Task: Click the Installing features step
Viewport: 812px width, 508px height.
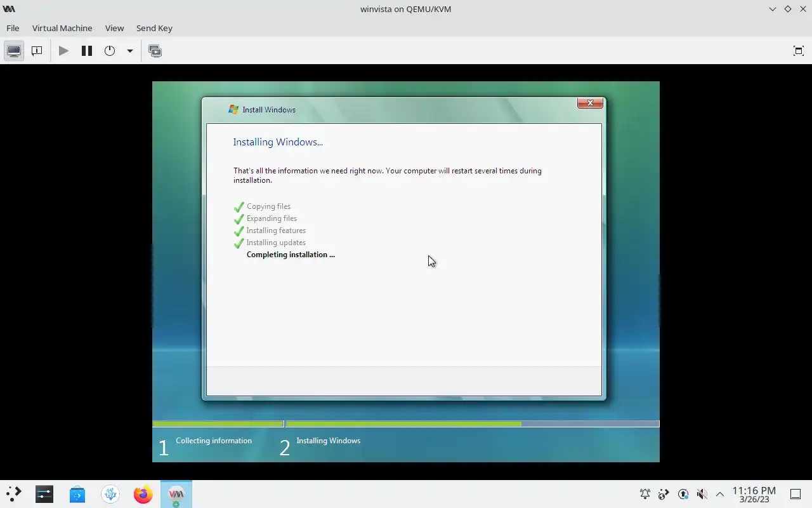Action: point(276,231)
